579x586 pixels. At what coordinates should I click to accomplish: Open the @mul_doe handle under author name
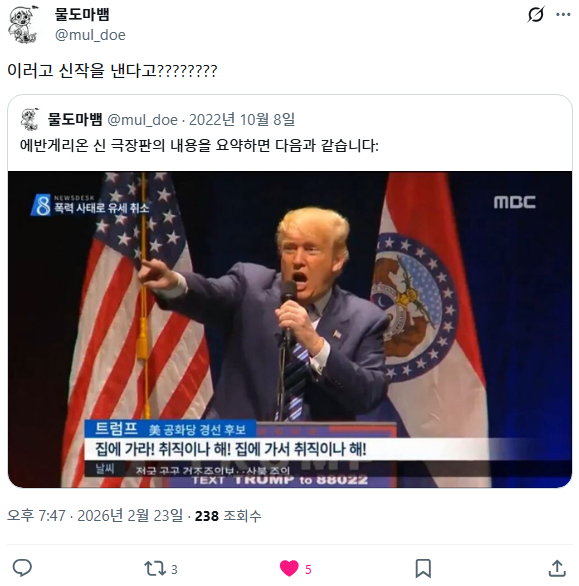90,35
